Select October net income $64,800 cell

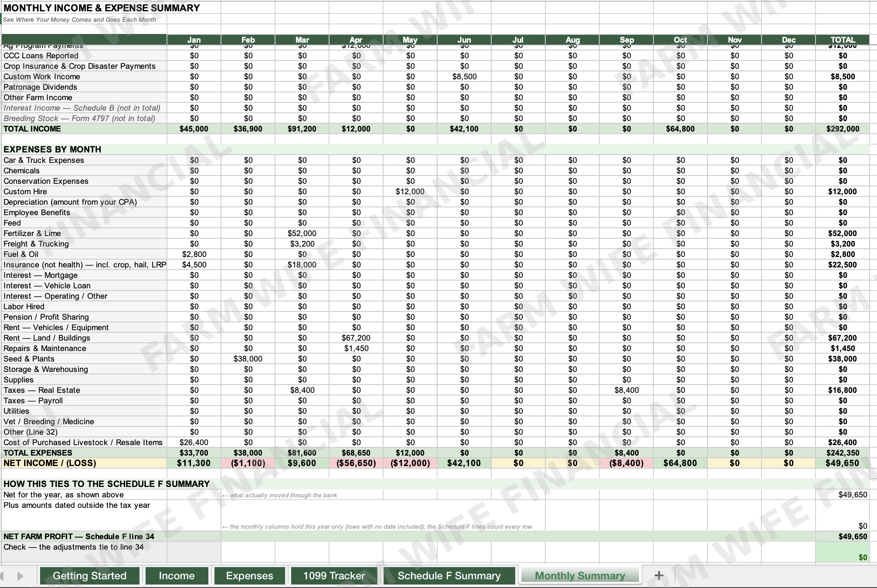680,463
